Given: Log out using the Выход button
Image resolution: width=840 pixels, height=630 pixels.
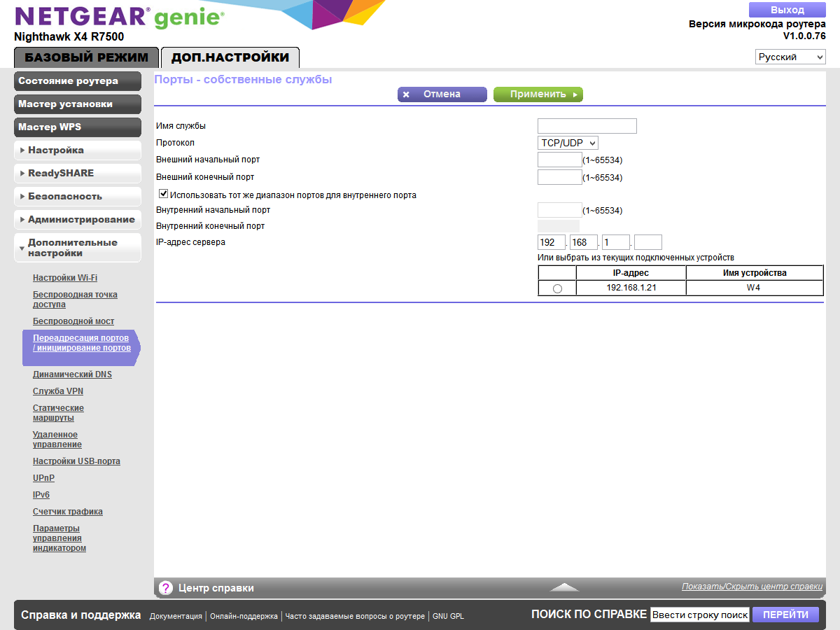Looking at the screenshot, I should (785, 9).
